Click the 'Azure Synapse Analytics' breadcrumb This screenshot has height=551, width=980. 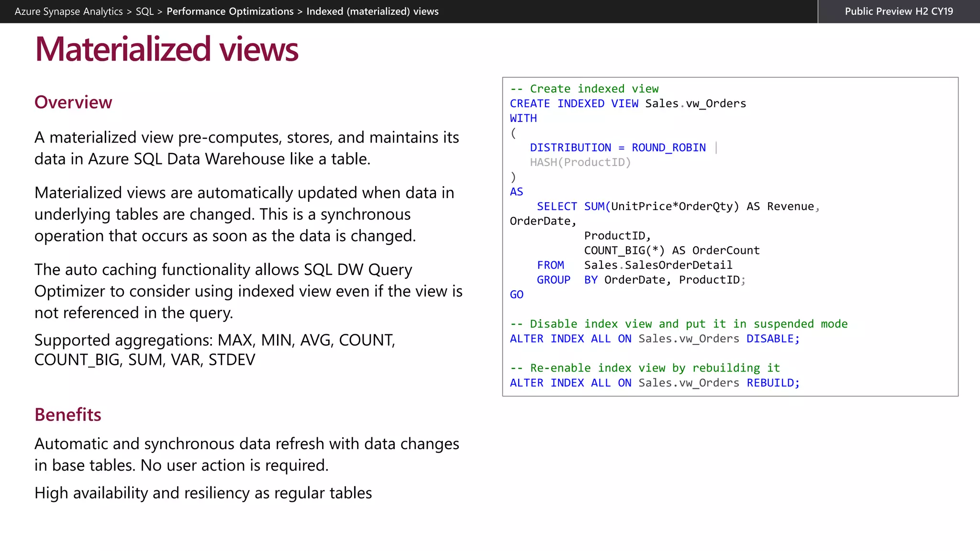tap(68, 11)
